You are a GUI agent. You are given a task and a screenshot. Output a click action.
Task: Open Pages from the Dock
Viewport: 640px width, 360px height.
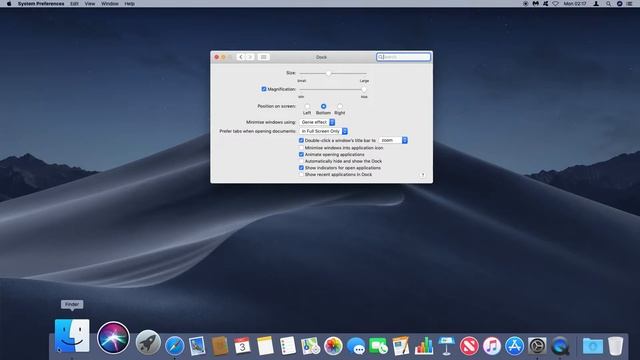pos(401,346)
